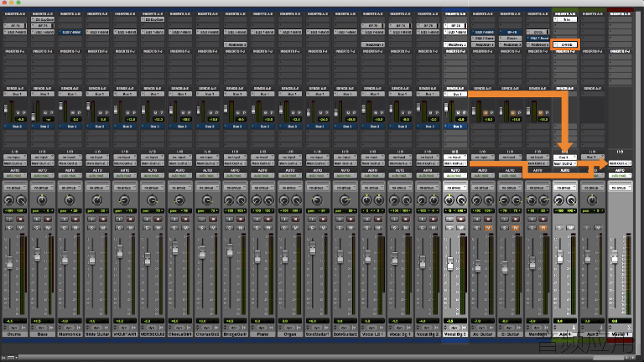Click the Aux 1 volume fader
This screenshot has width=644, height=362.
(x=559, y=257)
